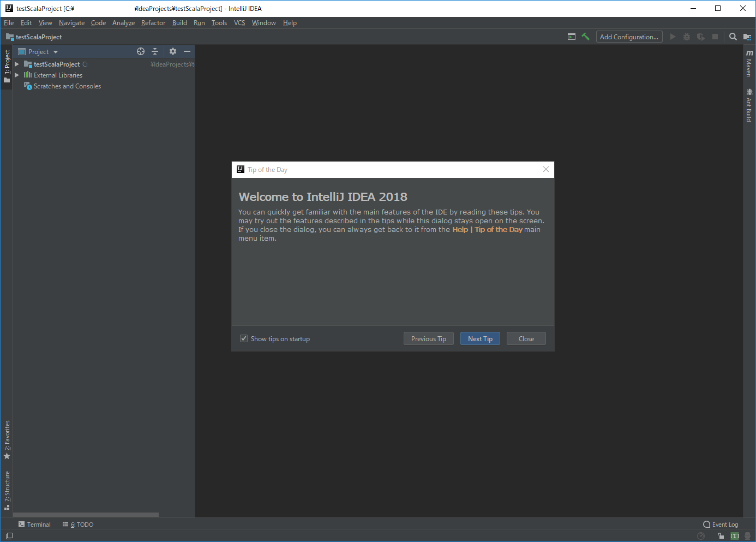756x542 pixels.
Task: Click the Next Tip button
Action: [480, 338]
